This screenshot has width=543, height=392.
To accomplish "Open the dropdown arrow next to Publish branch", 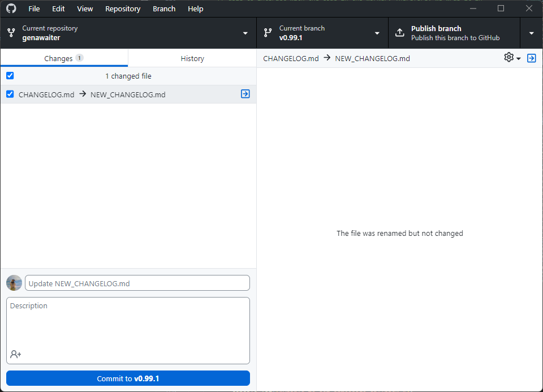I will coord(532,33).
